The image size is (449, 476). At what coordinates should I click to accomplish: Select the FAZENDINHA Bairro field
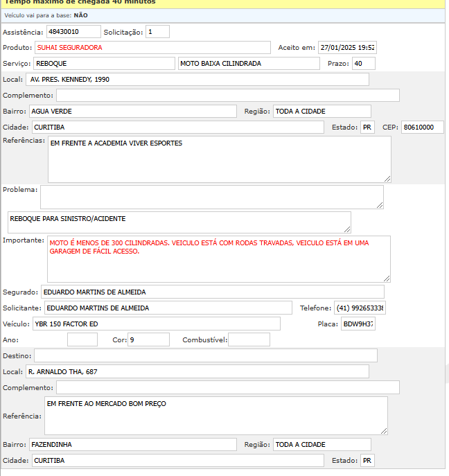point(132,444)
